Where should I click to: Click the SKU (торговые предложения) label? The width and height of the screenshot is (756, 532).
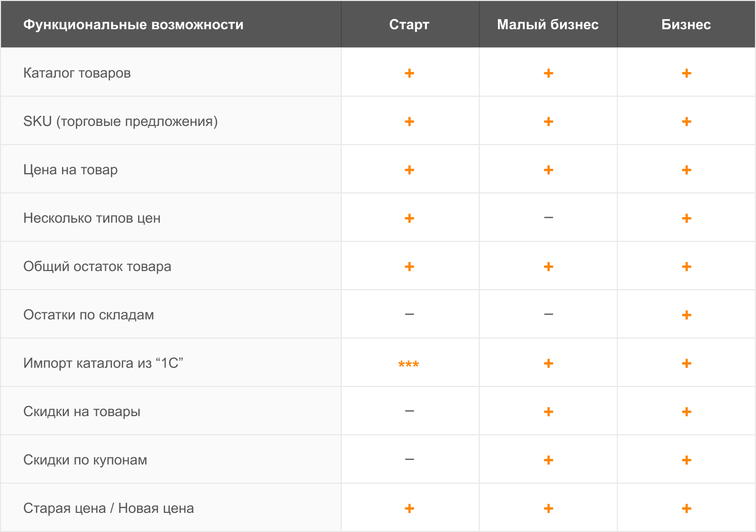pyautogui.click(x=120, y=121)
